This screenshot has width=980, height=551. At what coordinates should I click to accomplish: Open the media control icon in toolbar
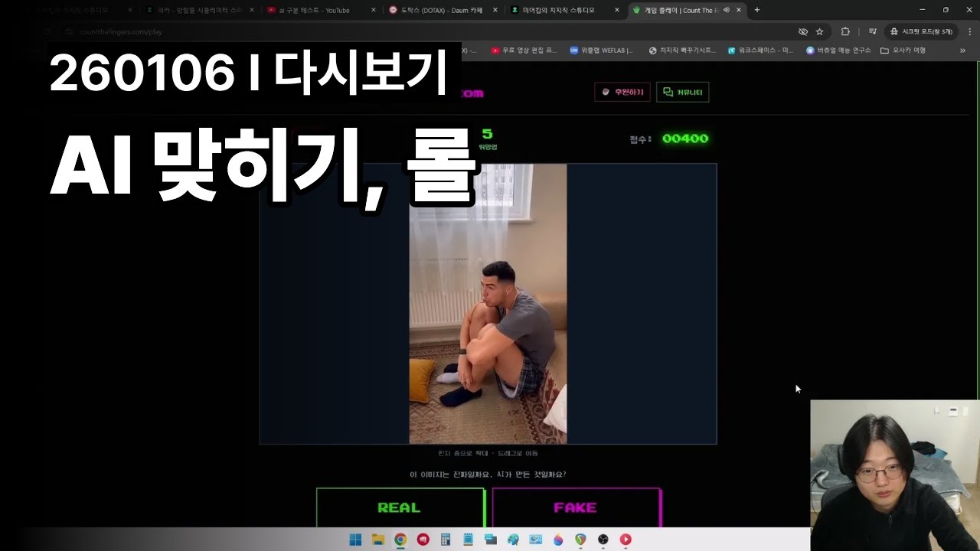(873, 31)
